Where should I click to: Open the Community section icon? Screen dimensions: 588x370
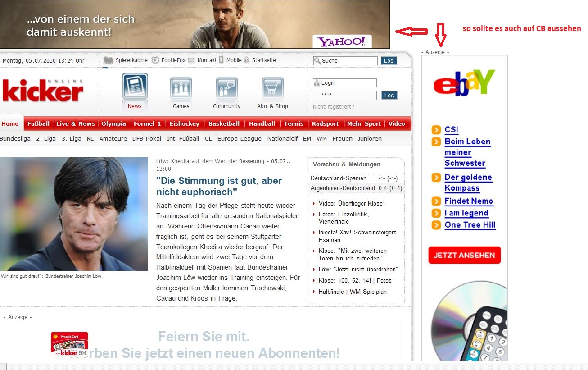[226, 88]
